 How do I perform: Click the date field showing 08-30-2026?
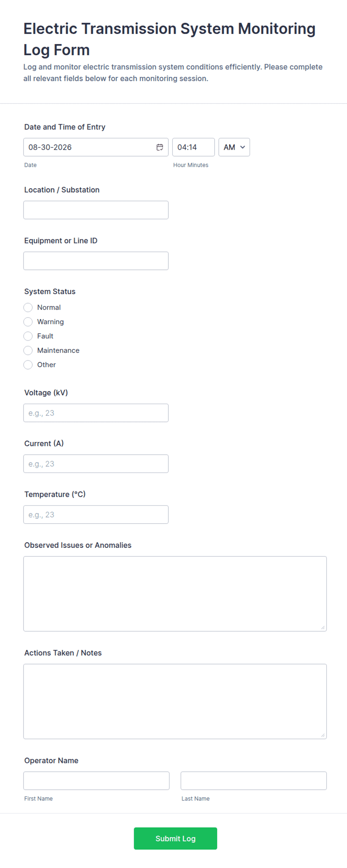(x=96, y=147)
